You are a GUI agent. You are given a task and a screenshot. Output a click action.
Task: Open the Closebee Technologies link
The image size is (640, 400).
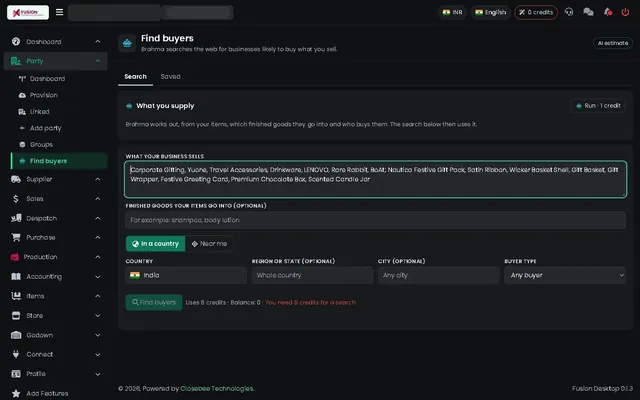(217, 389)
